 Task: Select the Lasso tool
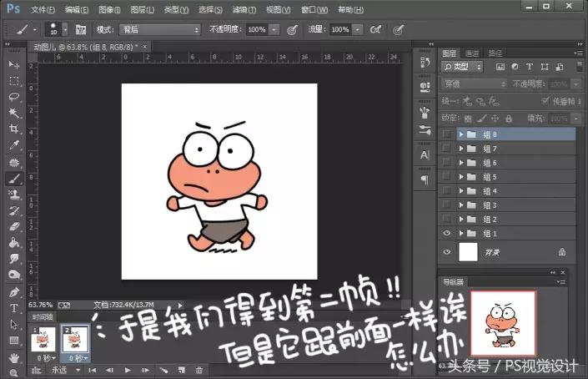(14, 97)
